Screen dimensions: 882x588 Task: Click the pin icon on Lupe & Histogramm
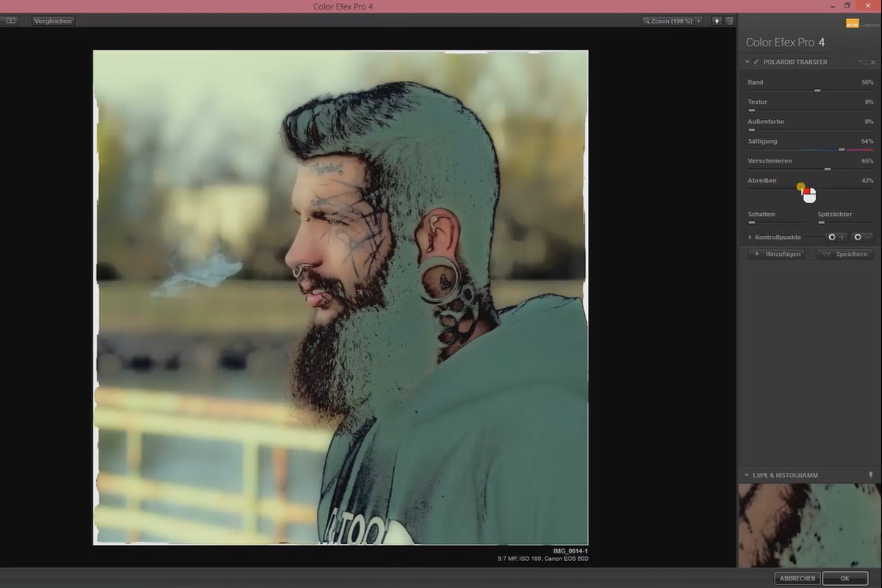point(871,476)
